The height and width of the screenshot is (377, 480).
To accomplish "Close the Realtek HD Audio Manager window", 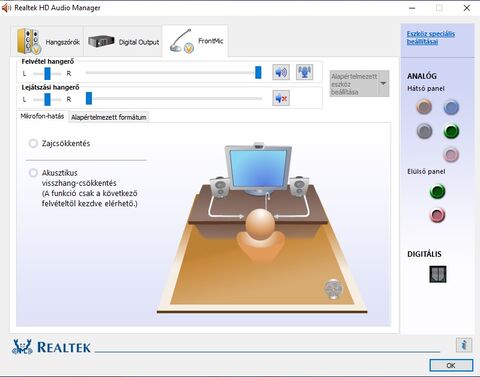I will (x=467, y=8).
